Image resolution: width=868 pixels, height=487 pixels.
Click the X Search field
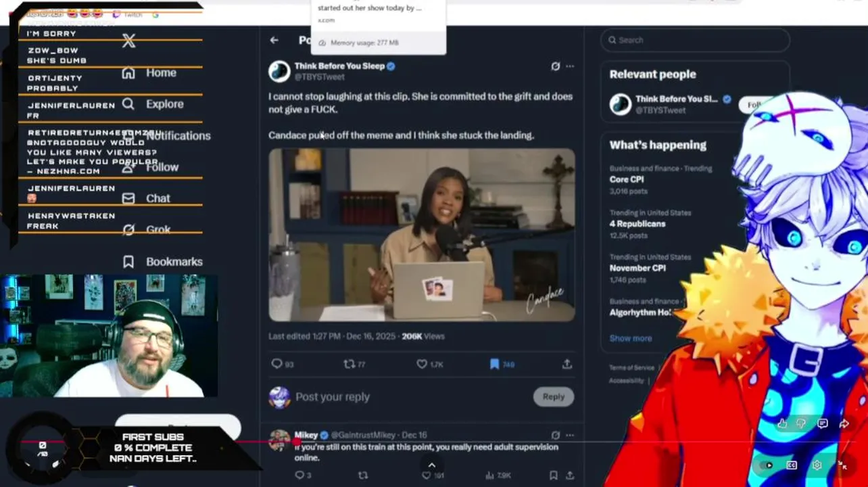[x=695, y=40]
